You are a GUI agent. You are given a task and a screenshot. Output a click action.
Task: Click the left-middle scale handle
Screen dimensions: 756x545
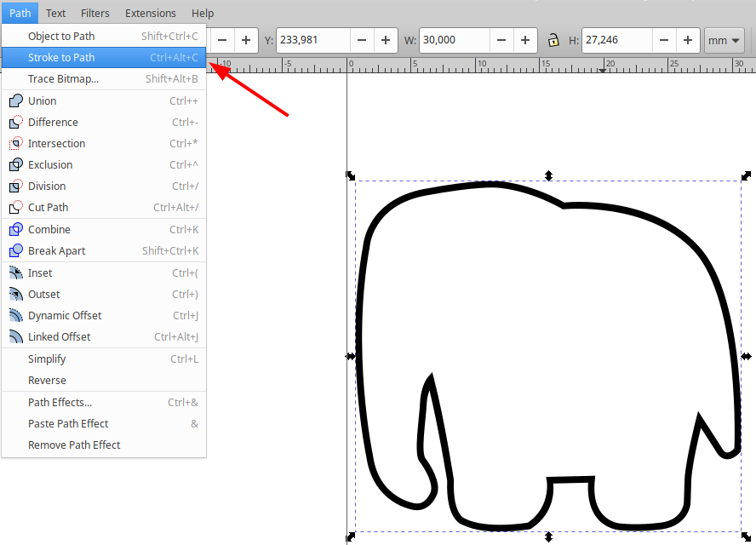tap(351, 357)
